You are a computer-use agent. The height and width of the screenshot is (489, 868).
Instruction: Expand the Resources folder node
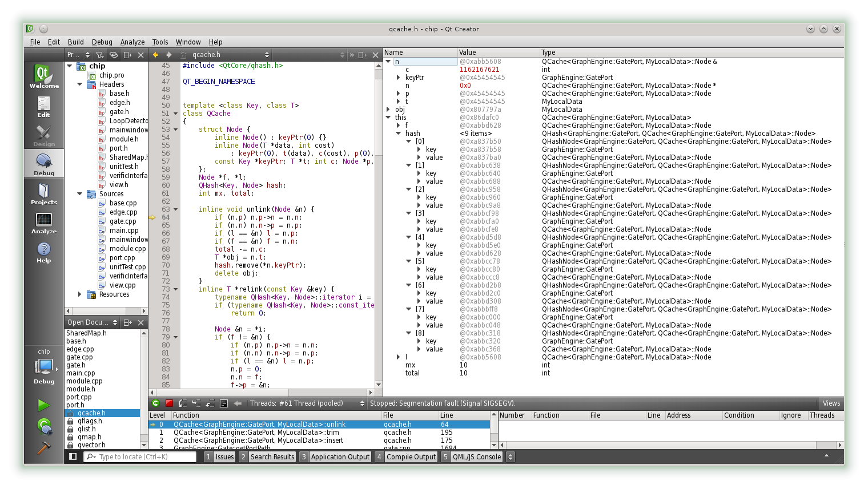point(80,294)
